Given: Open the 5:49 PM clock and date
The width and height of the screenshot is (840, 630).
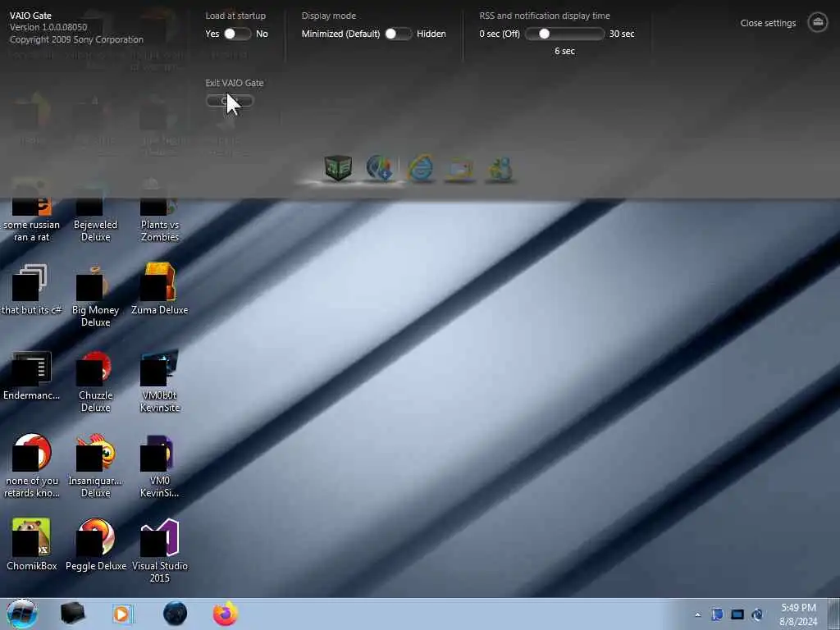Looking at the screenshot, I should pyautogui.click(x=798, y=614).
